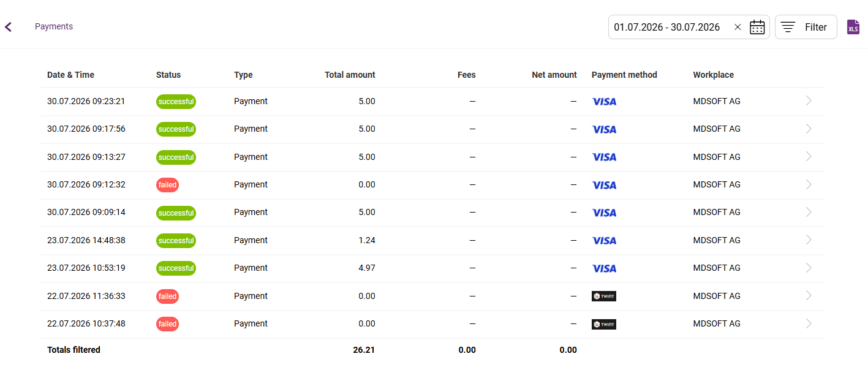The width and height of the screenshot is (868, 370).
Task: Click the Payment method column header
Action: [x=624, y=75]
